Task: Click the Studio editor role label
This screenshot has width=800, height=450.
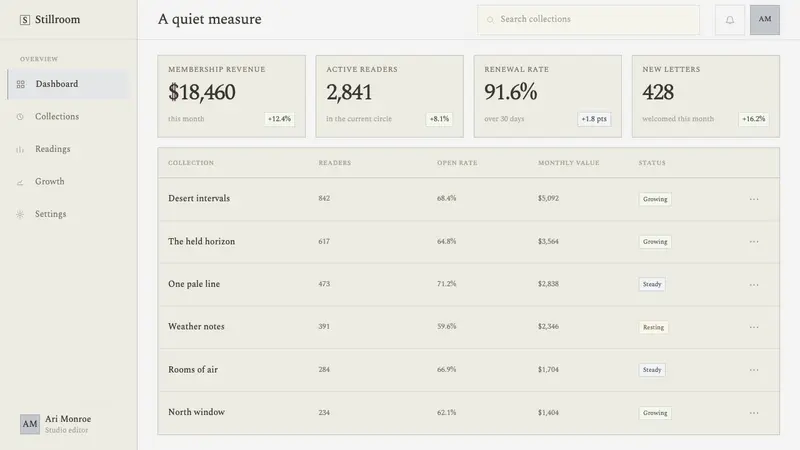Action: [x=66, y=430]
